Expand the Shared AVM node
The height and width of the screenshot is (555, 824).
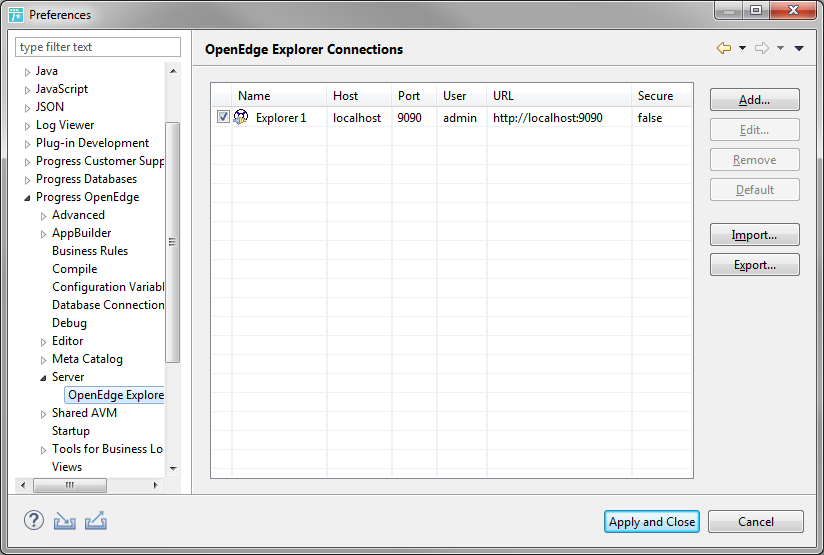pos(43,414)
